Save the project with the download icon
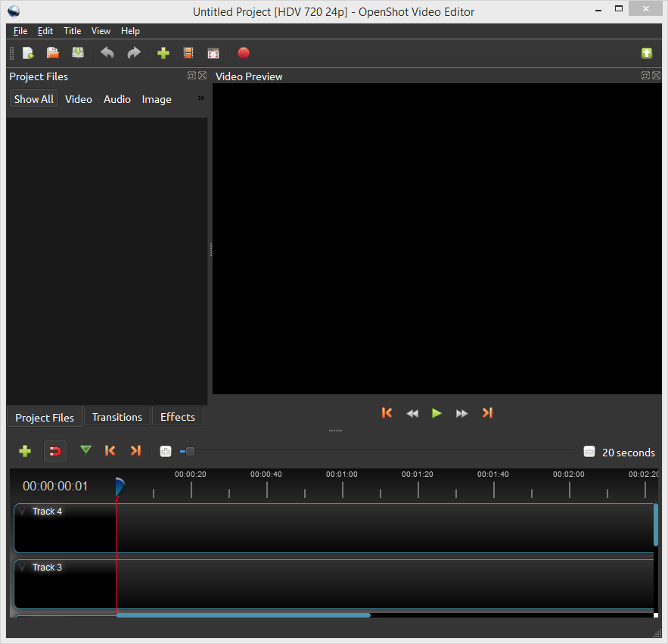 click(x=78, y=53)
